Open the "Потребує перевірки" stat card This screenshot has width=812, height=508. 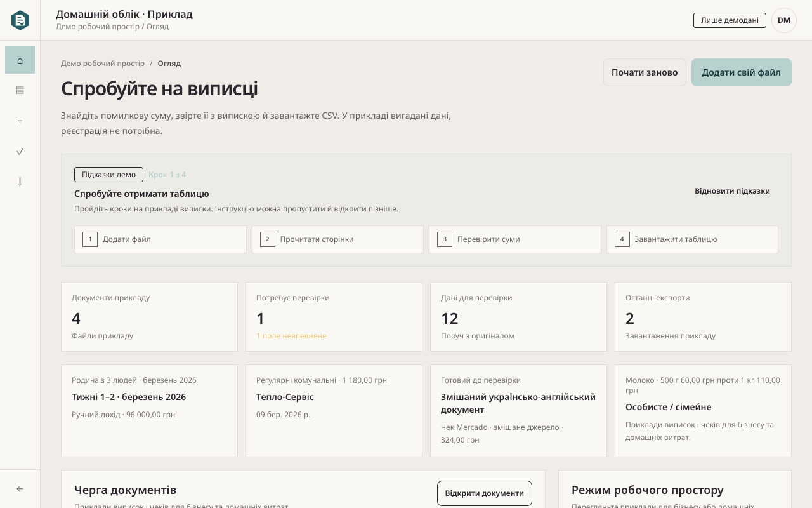click(x=334, y=317)
